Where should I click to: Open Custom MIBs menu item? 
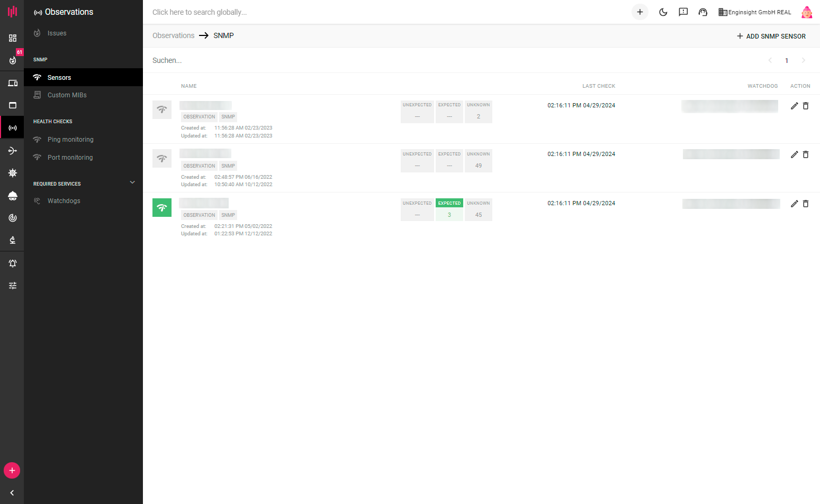click(x=67, y=95)
